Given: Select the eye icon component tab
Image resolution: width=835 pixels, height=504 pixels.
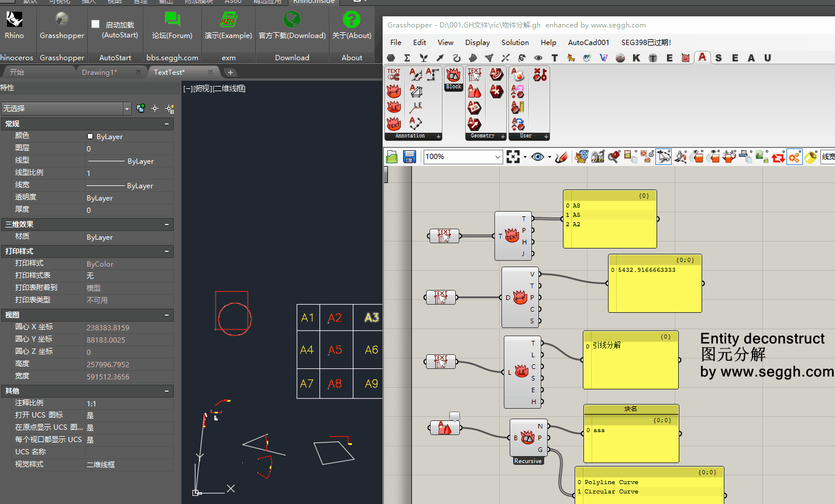Looking at the screenshot, I should pyautogui.click(x=538, y=58).
